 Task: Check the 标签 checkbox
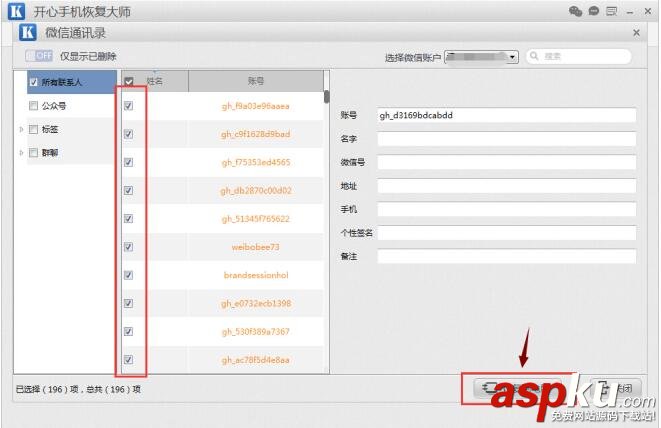tap(33, 129)
